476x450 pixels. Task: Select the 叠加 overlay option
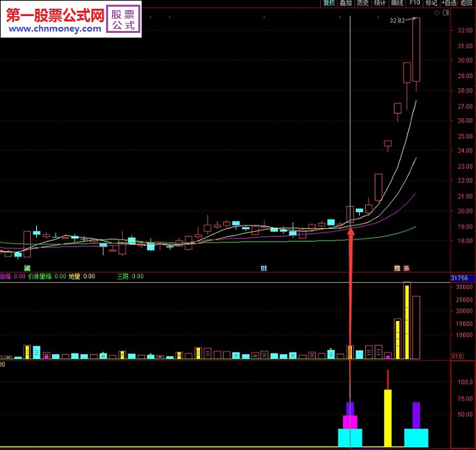click(346, 3)
